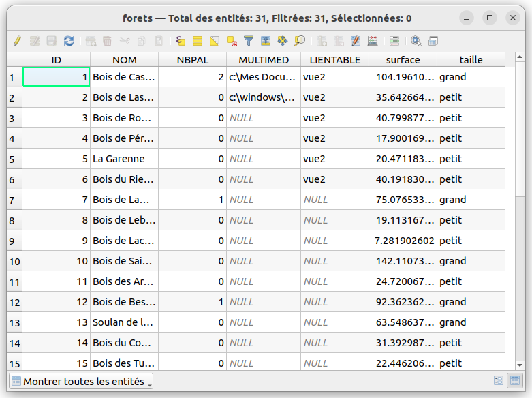Switch to form view icon at bottom right
The width and height of the screenshot is (532, 398).
point(499,380)
